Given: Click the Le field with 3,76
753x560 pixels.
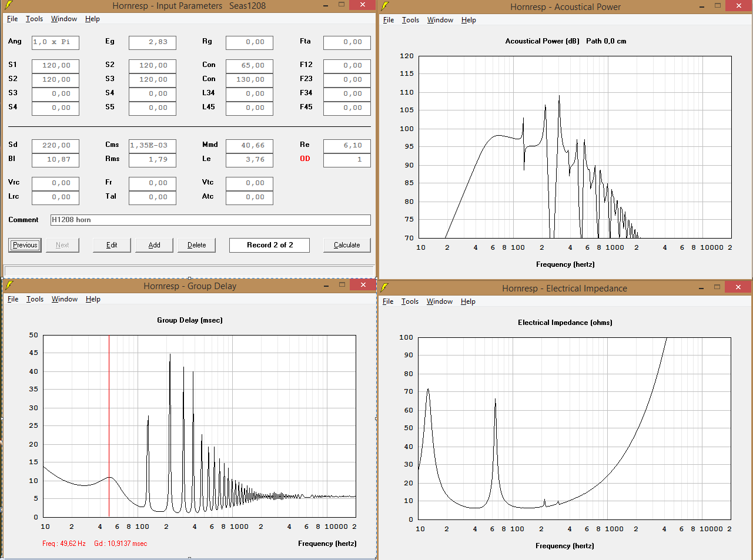Looking at the screenshot, I should click(x=249, y=160).
